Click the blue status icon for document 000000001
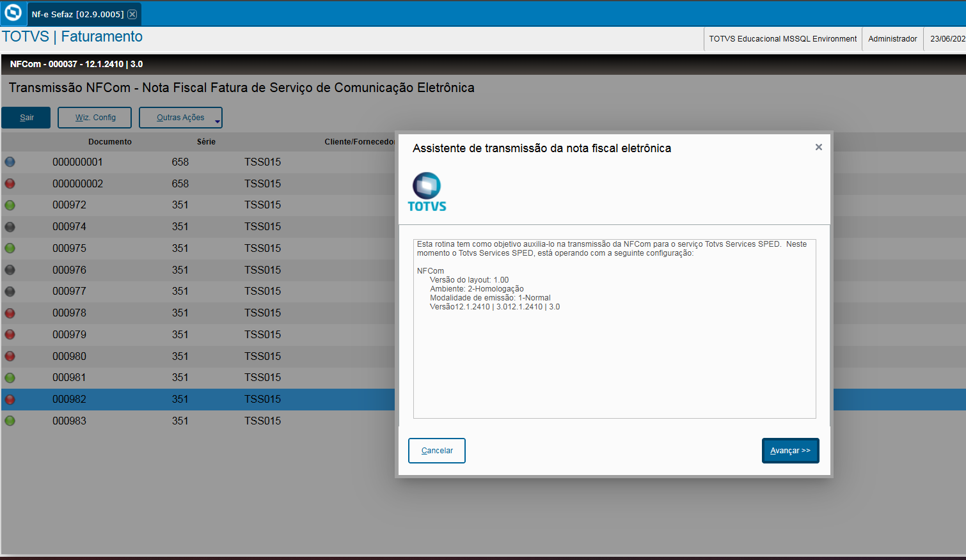The width and height of the screenshot is (966, 560). point(10,162)
